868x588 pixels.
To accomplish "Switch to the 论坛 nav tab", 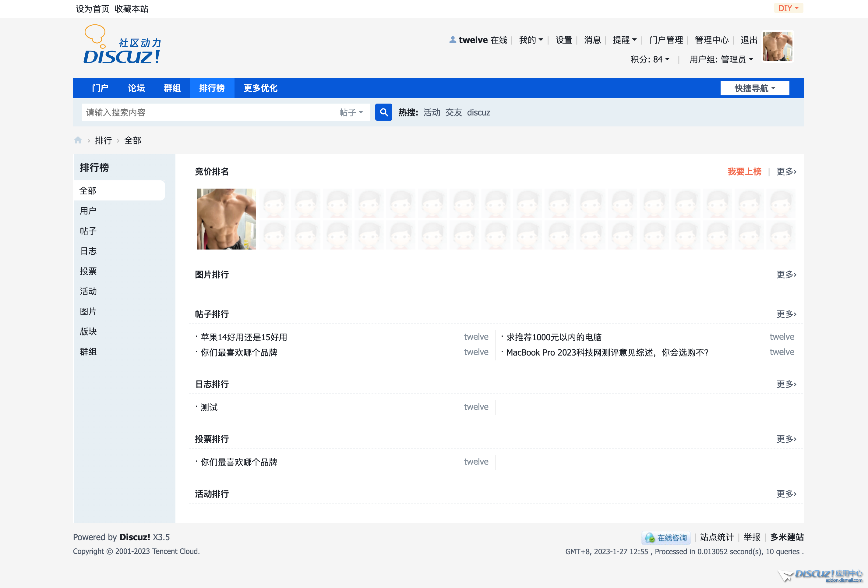I will (136, 88).
